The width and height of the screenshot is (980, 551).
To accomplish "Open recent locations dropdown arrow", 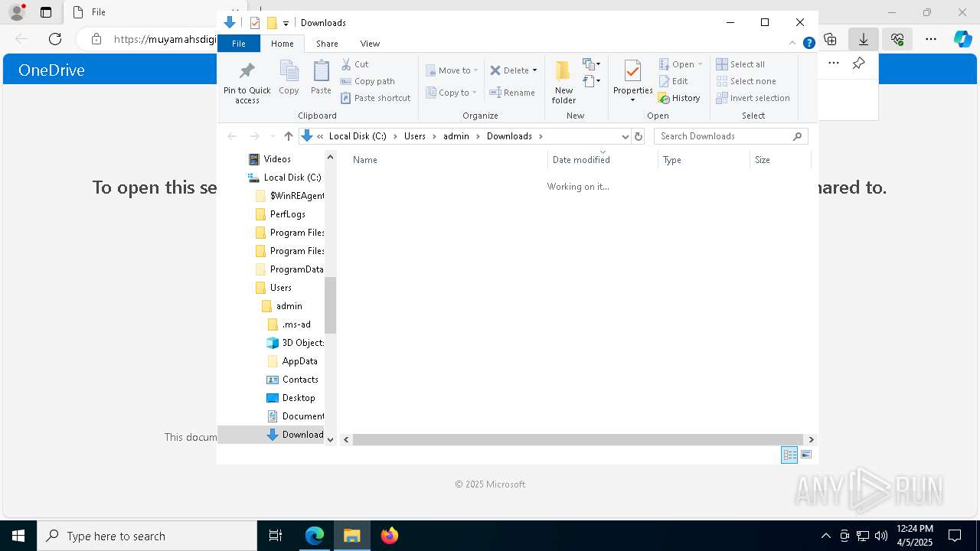I will click(272, 136).
